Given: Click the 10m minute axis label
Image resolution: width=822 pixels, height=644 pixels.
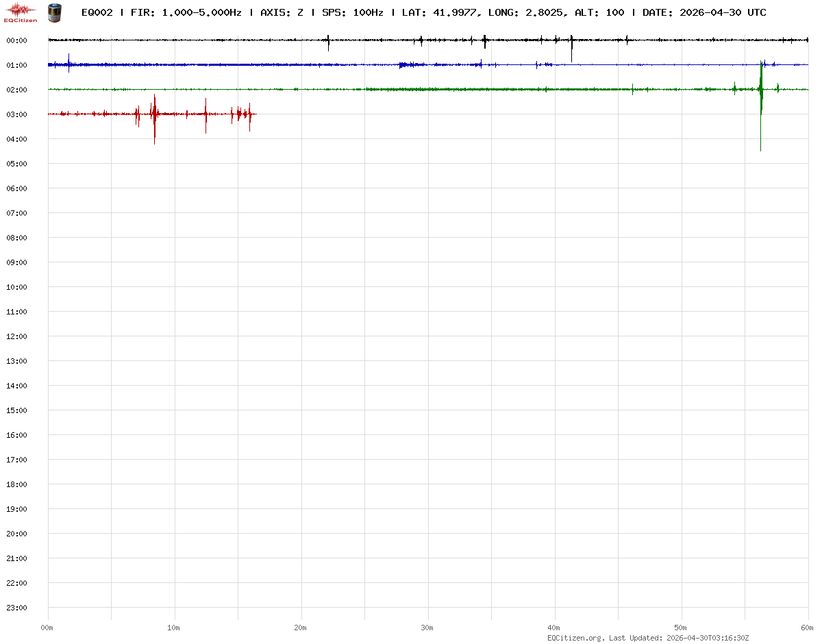Looking at the screenshot, I should 174,628.
